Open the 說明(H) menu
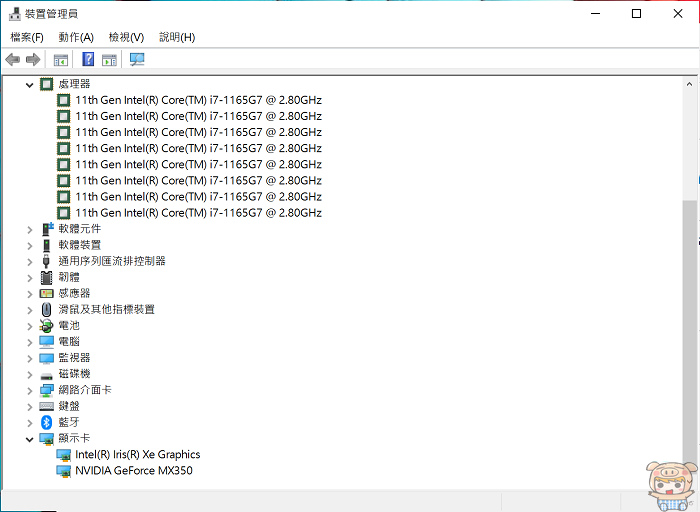700x512 pixels. pos(177,37)
